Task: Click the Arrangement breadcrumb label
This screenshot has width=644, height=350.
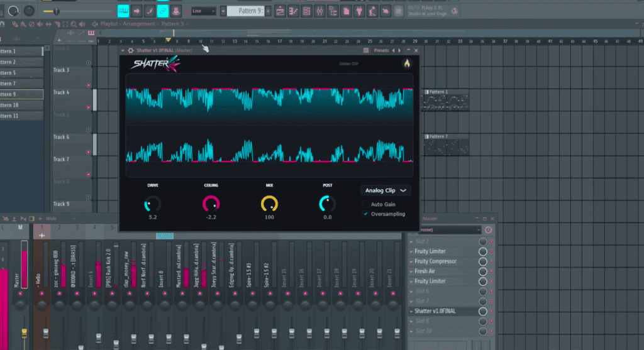Action: tap(138, 24)
